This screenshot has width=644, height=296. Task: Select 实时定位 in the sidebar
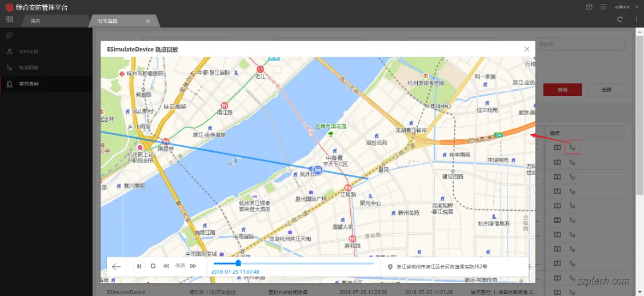29,51
